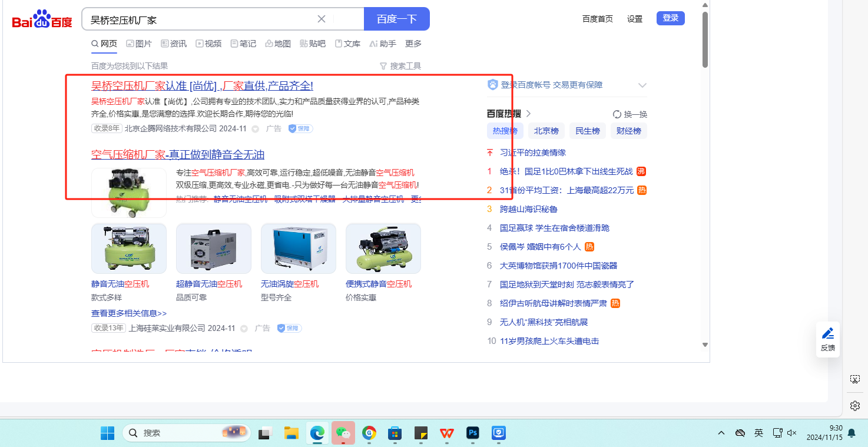
Task: Open the 文库 tab
Action: tap(347, 44)
